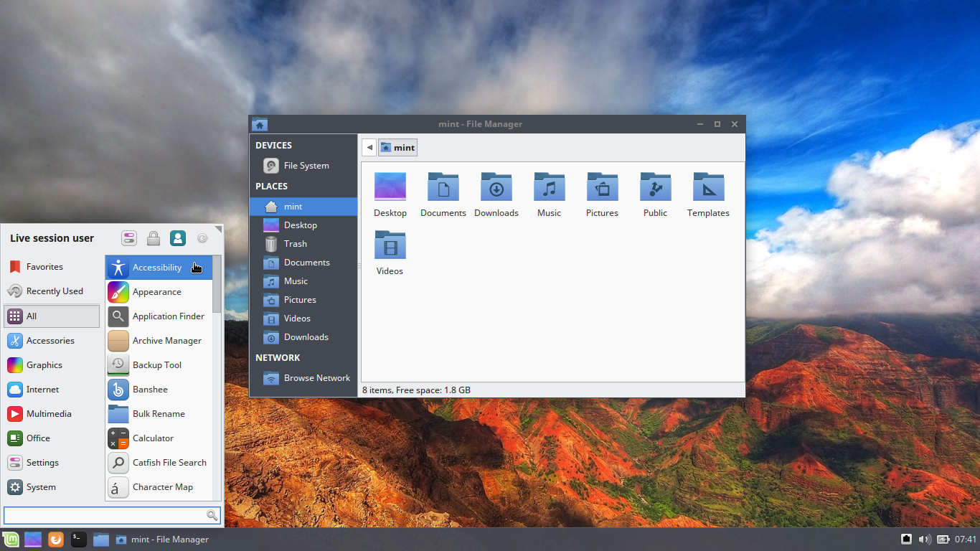
Task: Click the mint path bar button
Action: click(397, 148)
